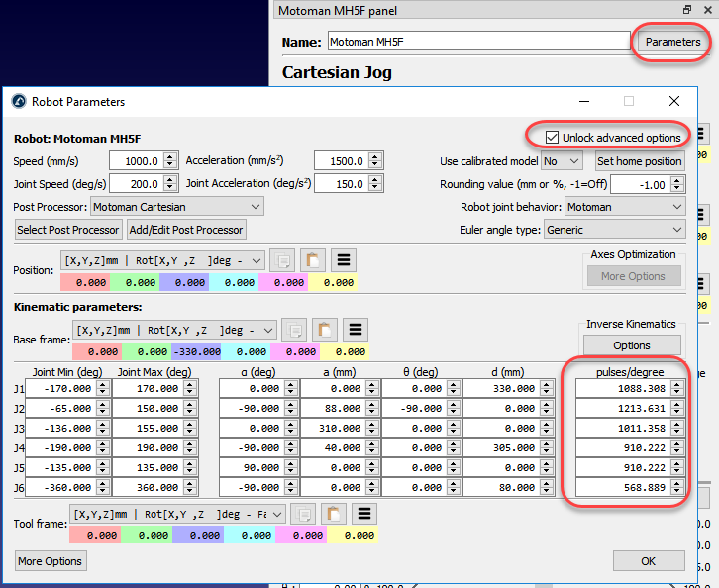Click the J1 pulses/degree field
Screen dimensions: 719x588
point(623,390)
